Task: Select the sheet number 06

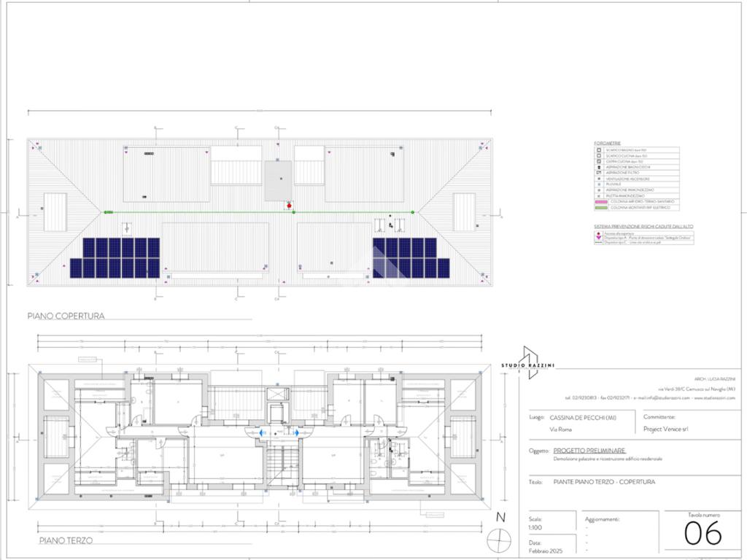Action: pos(703,533)
